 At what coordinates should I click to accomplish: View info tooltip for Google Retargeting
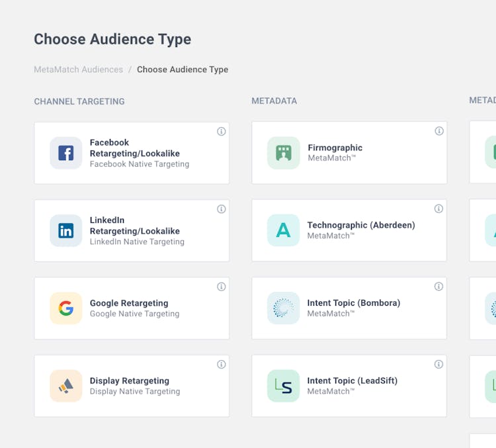pos(222,287)
